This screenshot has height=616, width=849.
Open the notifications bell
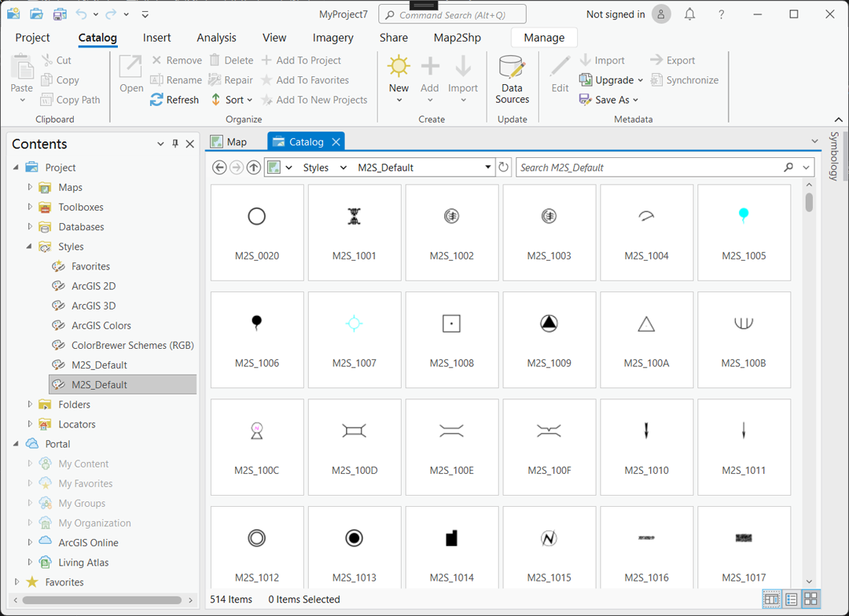(x=689, y=14)
